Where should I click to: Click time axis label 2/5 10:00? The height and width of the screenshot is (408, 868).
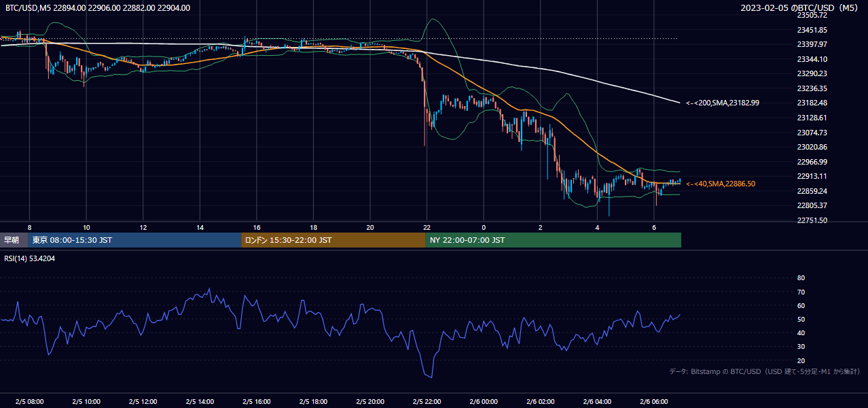click(86, 402)
